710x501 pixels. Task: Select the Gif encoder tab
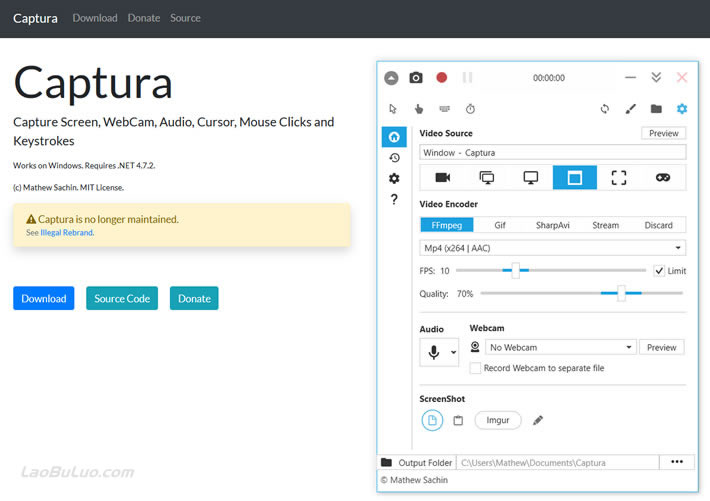[500, 225]
